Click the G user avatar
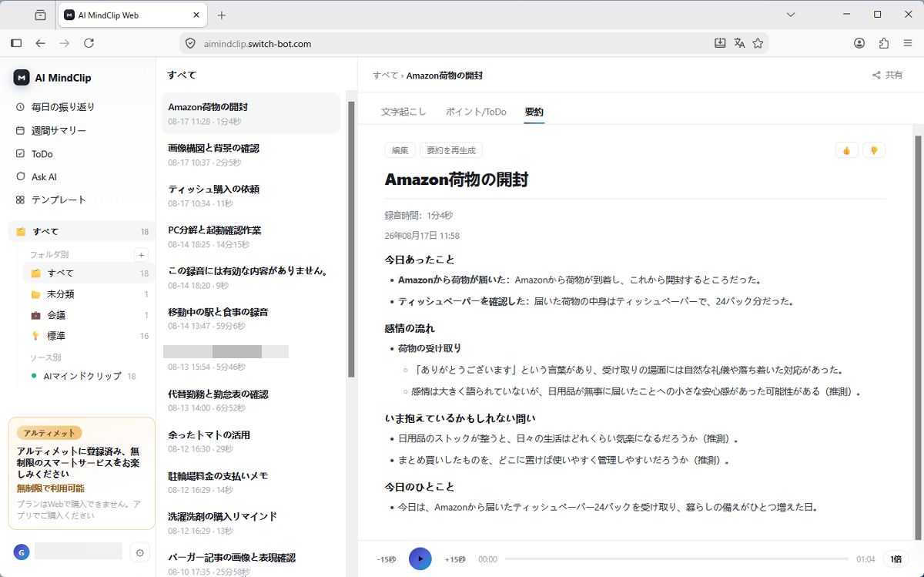Viewport: 924px width, 577px height. pyautogui.click(x=22, y=552)
